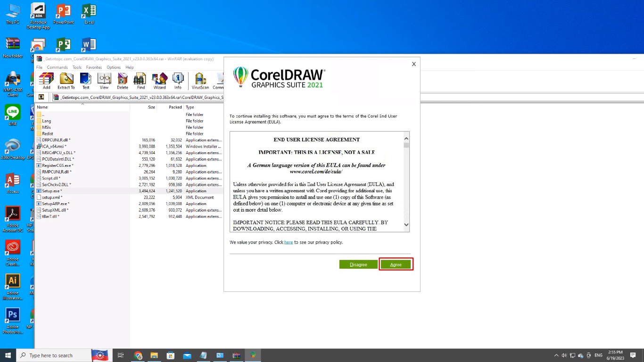644x362 pixels.
Task: Select the A360 Desktop shortcut icon
Action: tap(13, 149)
